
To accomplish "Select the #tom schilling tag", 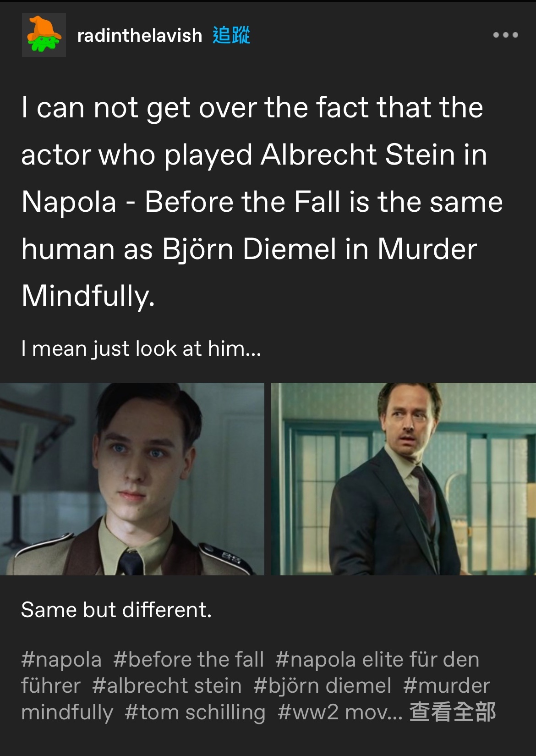I will (x=195, y=712).
